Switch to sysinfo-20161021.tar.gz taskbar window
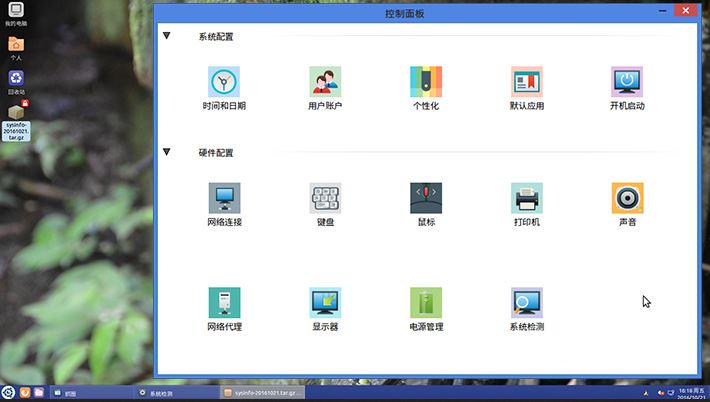The width and height of the screenshot is (710, 402). (263, 393)
